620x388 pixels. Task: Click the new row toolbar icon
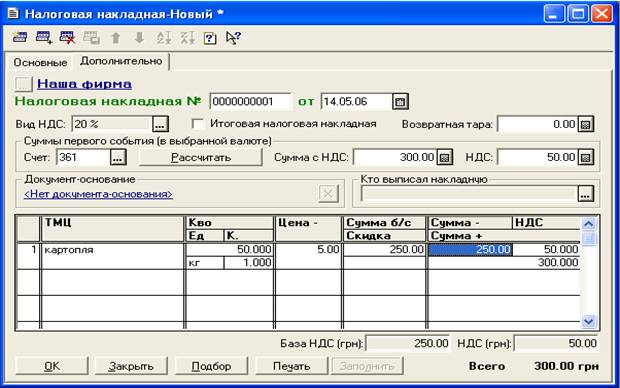pyautogui.click(x=20, y=38)
